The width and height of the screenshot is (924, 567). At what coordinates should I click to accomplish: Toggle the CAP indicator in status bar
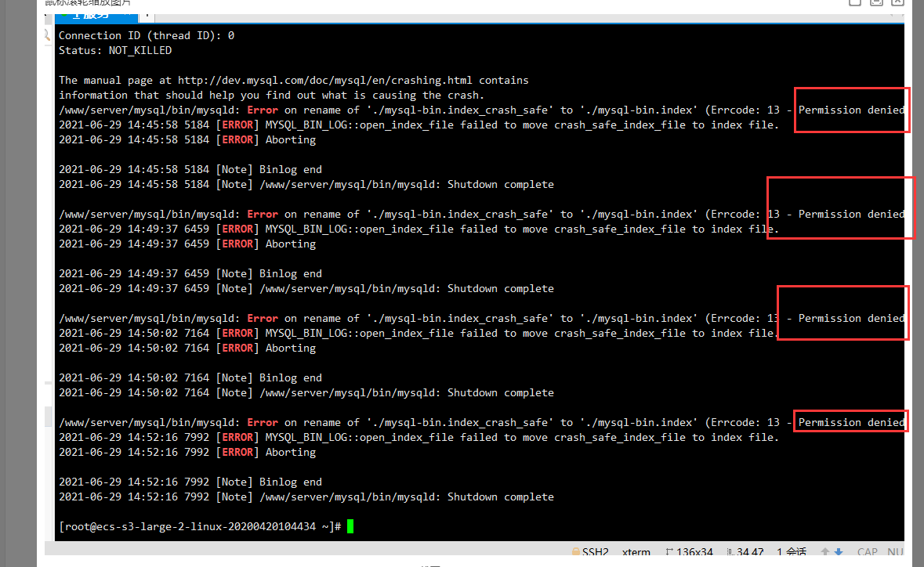868,552
